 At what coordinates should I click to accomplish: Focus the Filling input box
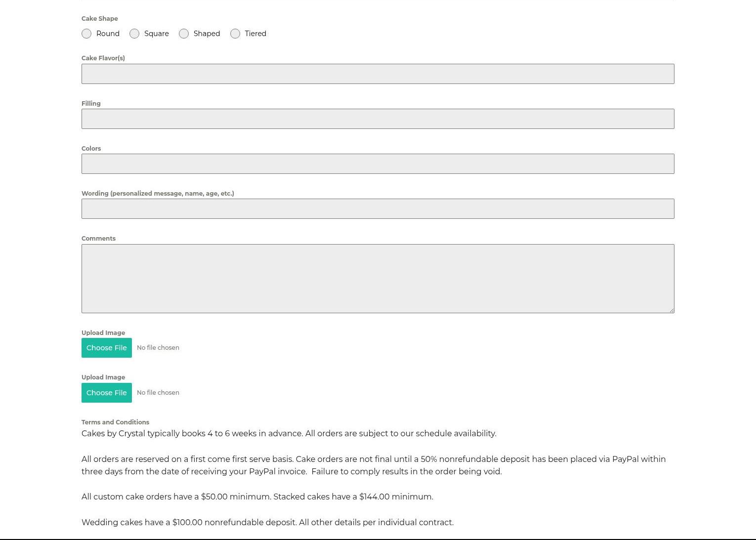[378, 119]
